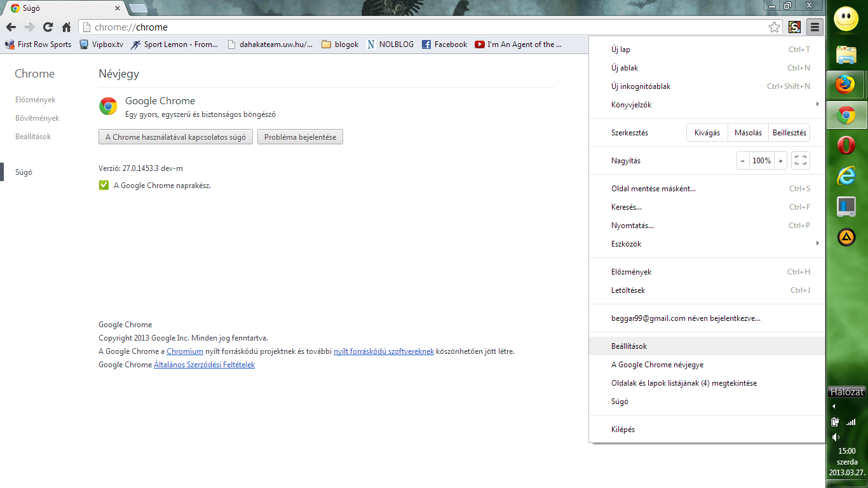Choose Oldal mentése másként from the menu
This screenshot has width=868, height=488.
pyautogui.click(x=707, y=189)
